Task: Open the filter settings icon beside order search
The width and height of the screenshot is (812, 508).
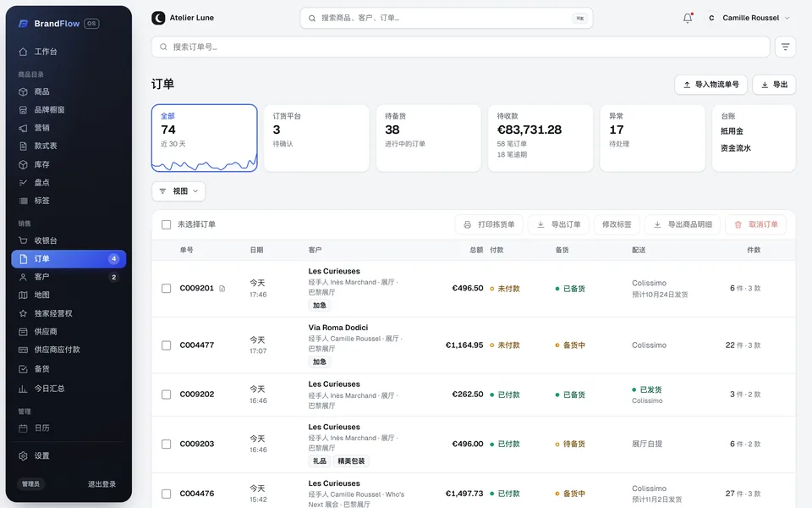Action: [785, 47]
